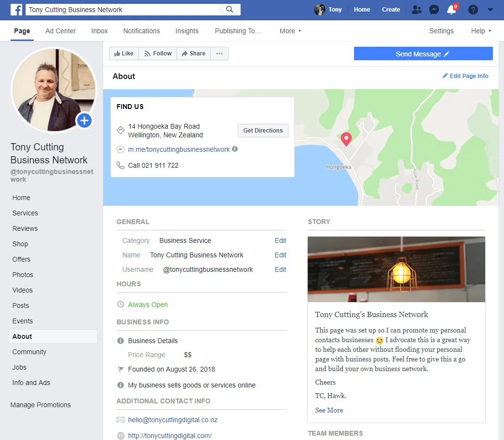Click Create in the top bar
The image size is (504, 440).
coord(391,10)
